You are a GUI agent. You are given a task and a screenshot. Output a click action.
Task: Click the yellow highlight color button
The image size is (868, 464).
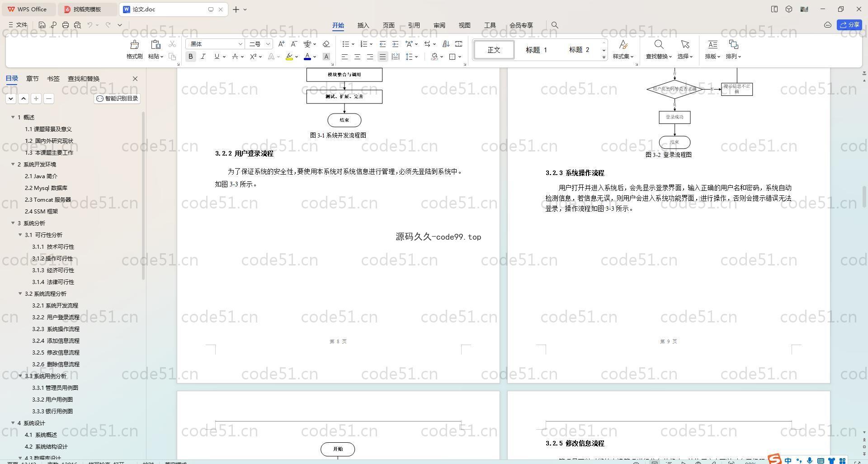(x=289, y=57)
